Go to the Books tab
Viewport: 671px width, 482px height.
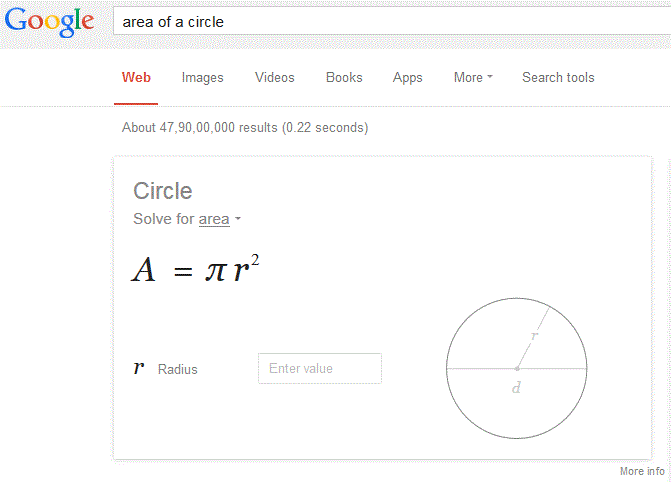tap(344, 77)
